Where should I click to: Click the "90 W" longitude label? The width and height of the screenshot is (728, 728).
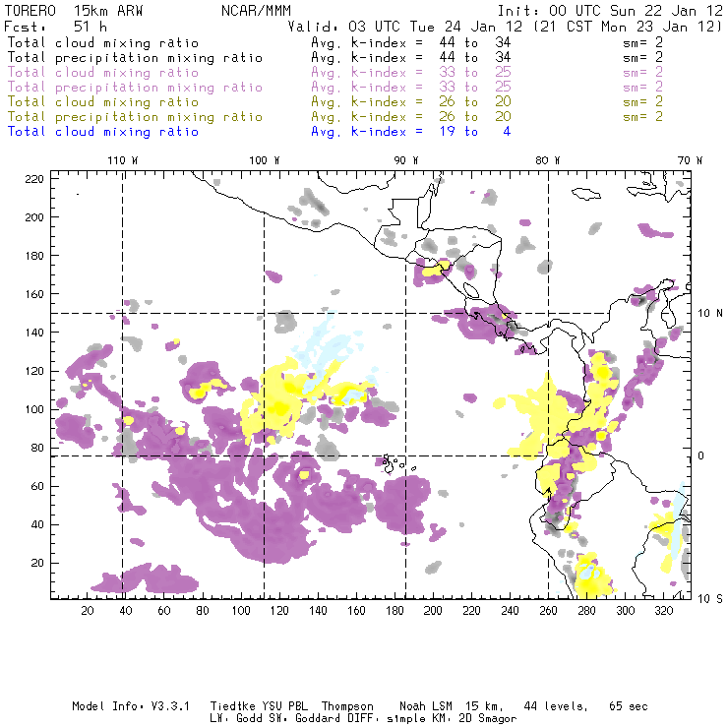(406, 160)
